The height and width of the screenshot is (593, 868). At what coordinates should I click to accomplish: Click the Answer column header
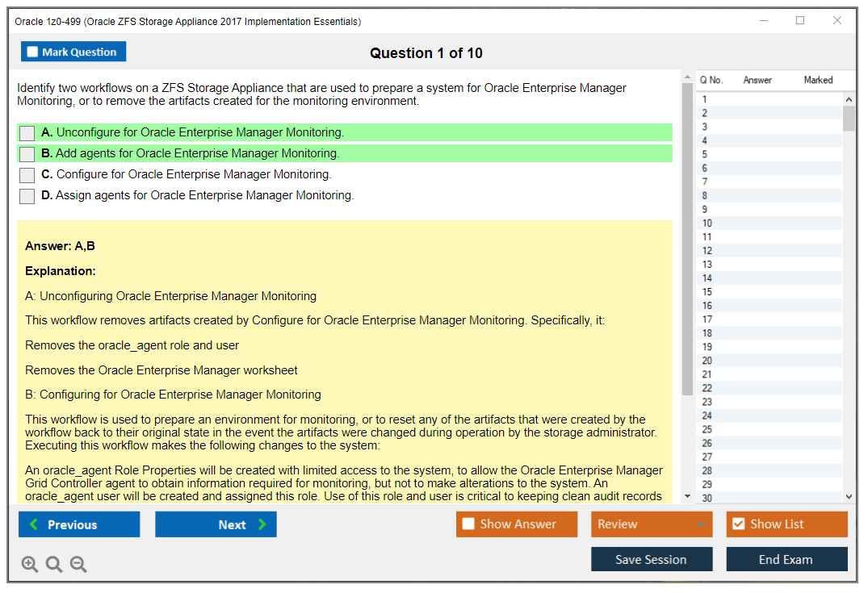[x=757, y=80]
